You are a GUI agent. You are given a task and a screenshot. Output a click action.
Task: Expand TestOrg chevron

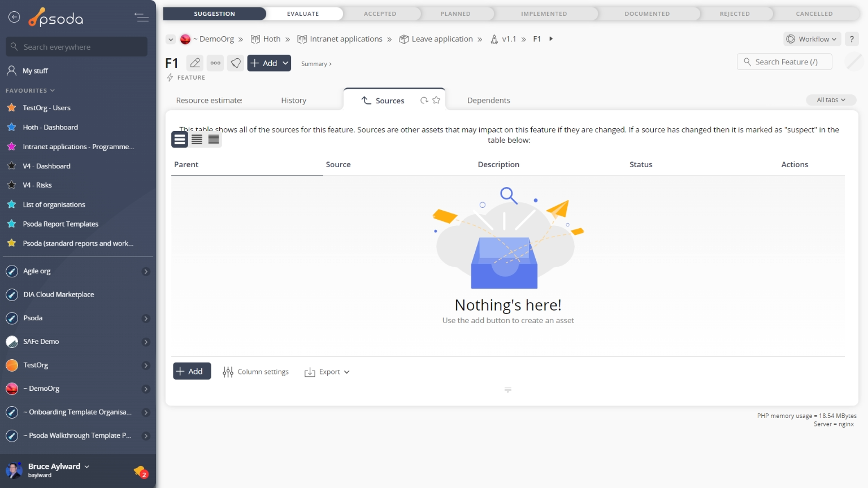pyautogui.click(x=146, y=365)
